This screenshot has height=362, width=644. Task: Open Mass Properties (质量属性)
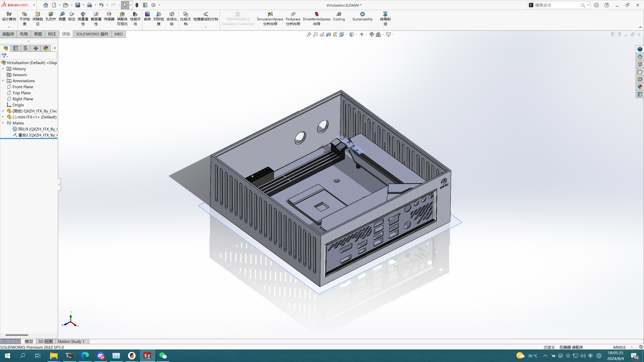tap(83, 18)
